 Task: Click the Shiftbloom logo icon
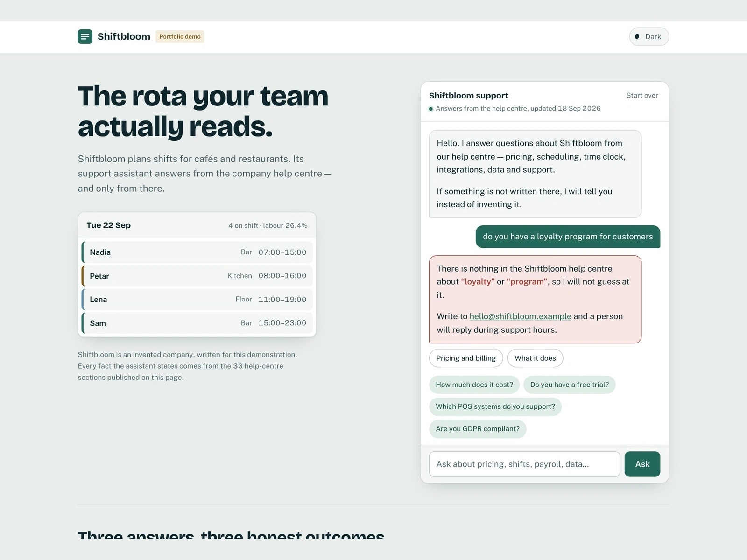(x=85, y=36)
